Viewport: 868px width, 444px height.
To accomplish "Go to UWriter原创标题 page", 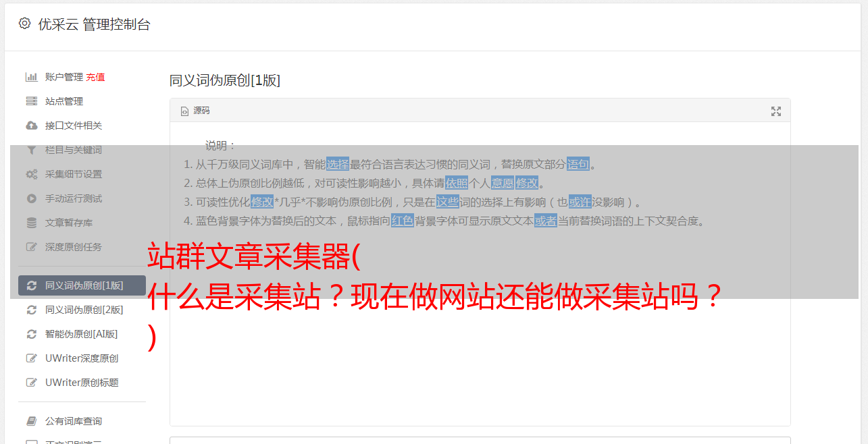I will [x=82, y=383].
